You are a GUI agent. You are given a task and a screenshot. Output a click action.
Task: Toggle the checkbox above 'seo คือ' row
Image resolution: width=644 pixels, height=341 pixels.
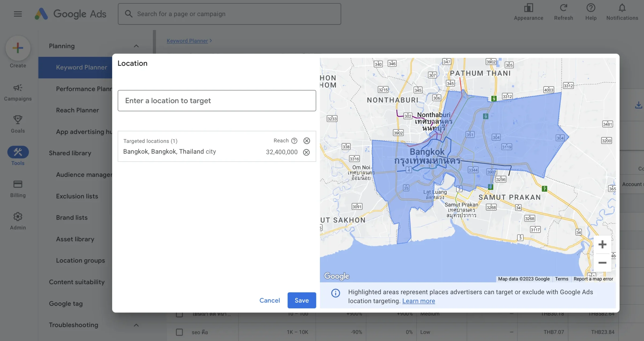[x=179, y=314]
